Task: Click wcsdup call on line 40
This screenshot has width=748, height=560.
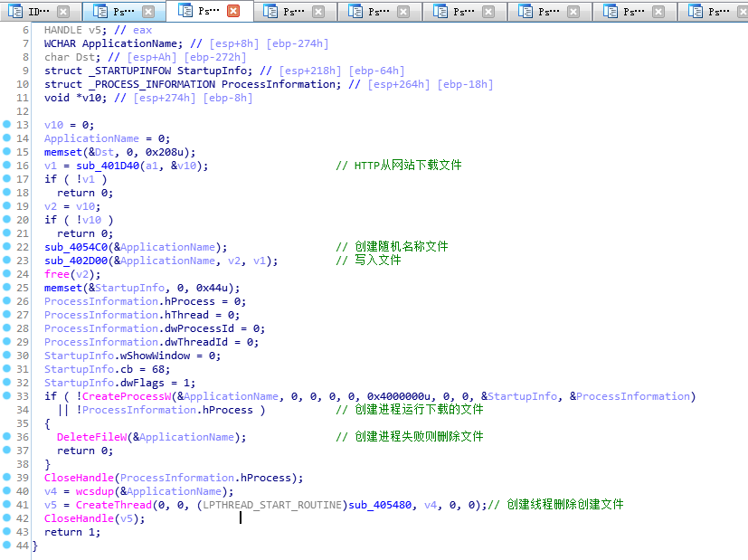Action: tap(95, 491)
